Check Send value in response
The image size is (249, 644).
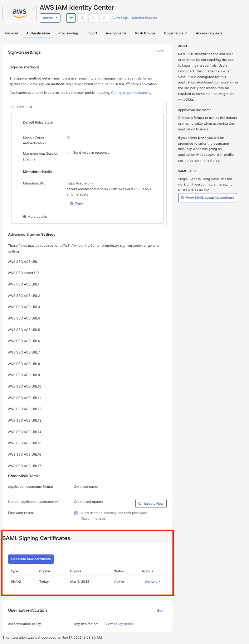coord(68,153)
